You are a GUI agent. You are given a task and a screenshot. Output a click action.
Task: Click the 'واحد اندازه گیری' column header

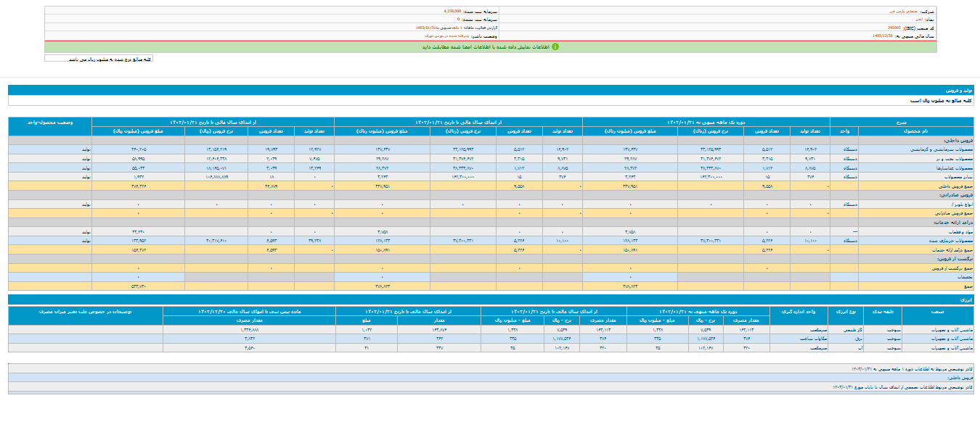[x=801, y=311]
